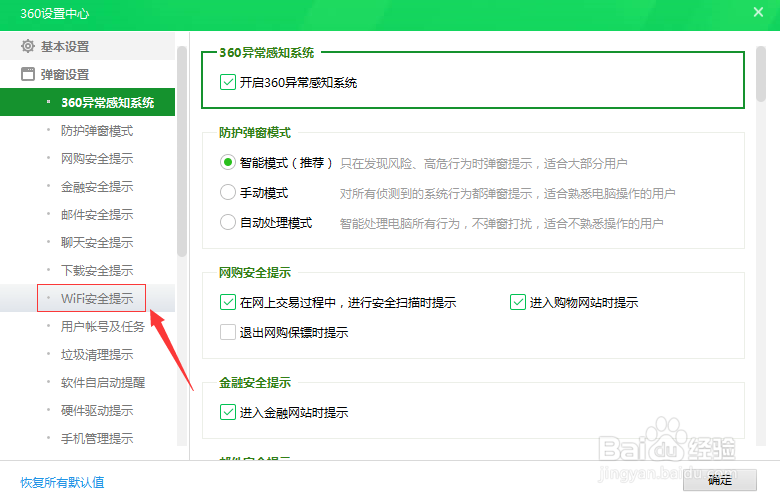Go to 防护弹窗模式 sidebar item
This screenshot has width=780, height=500.
97,130
